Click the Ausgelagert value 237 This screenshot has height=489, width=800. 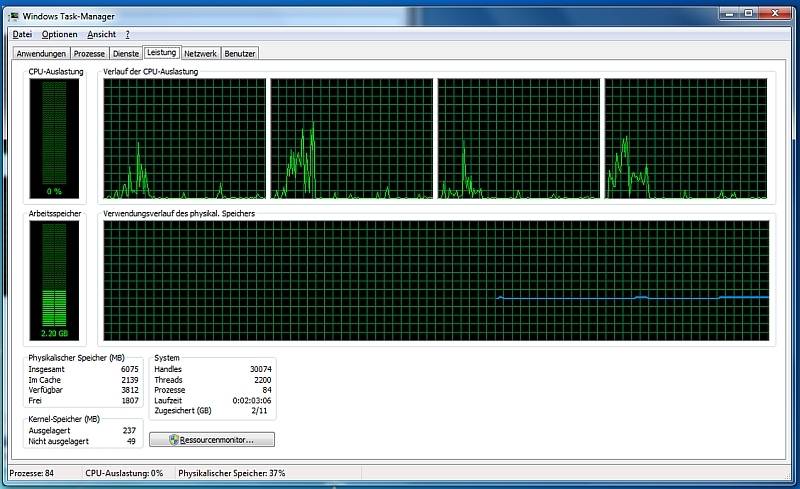point(129,430)
